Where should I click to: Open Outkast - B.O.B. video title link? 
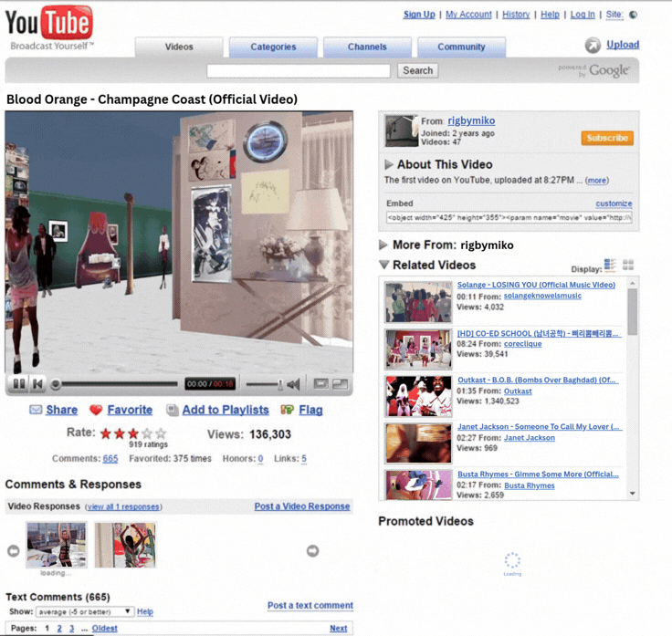pos(538,380)
